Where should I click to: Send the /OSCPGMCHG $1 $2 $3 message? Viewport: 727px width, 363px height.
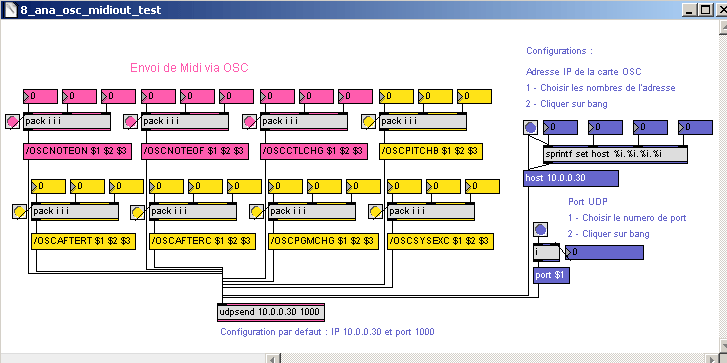[324, 242]
